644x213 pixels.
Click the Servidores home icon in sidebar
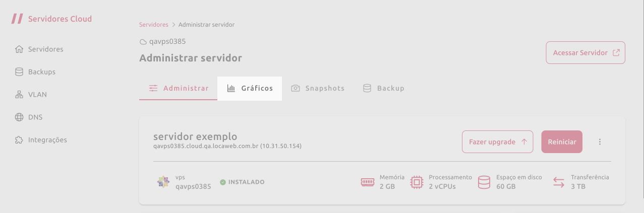19,49
